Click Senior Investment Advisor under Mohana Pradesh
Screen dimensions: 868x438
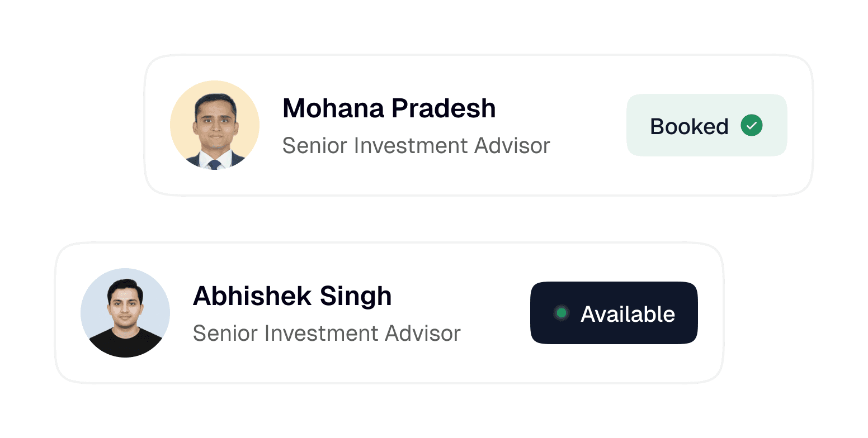click(x=416, y=146)
